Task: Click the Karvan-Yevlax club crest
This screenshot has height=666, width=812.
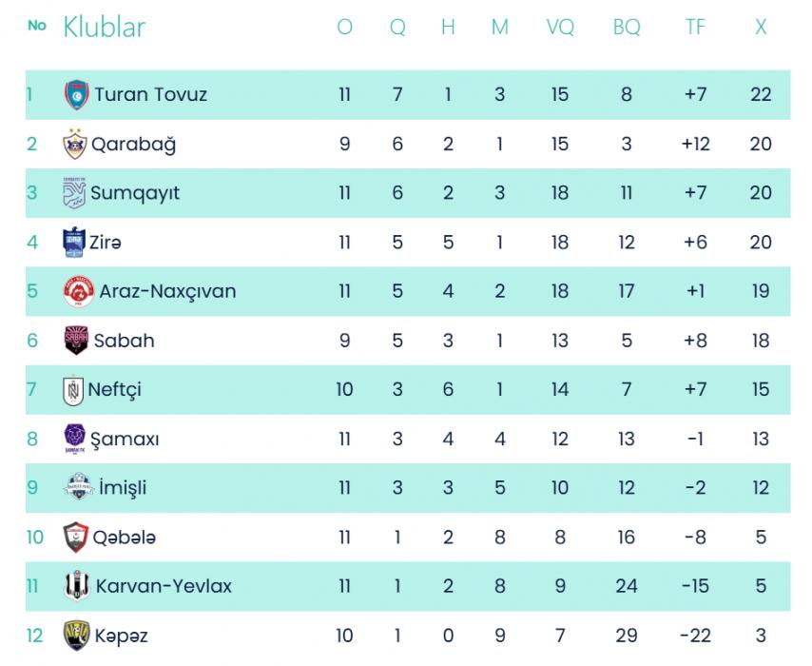Action: [76, 586]
